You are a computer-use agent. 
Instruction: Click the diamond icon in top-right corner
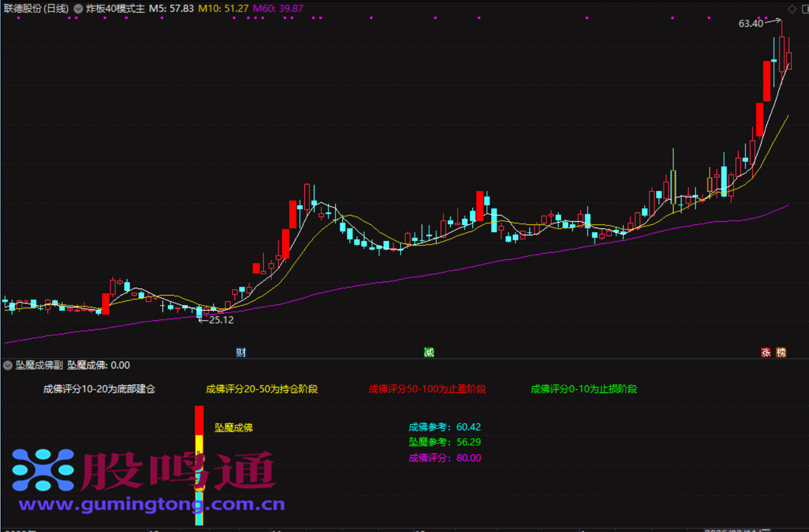(791, 9)
